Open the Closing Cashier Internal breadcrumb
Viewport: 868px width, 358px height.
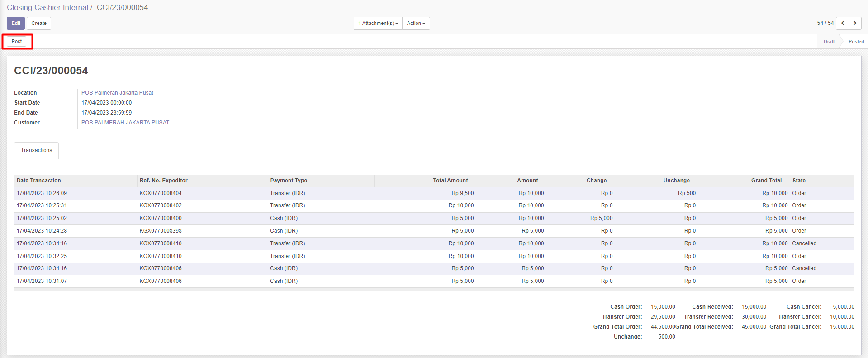pyautogui.click(x=47, y=7)
